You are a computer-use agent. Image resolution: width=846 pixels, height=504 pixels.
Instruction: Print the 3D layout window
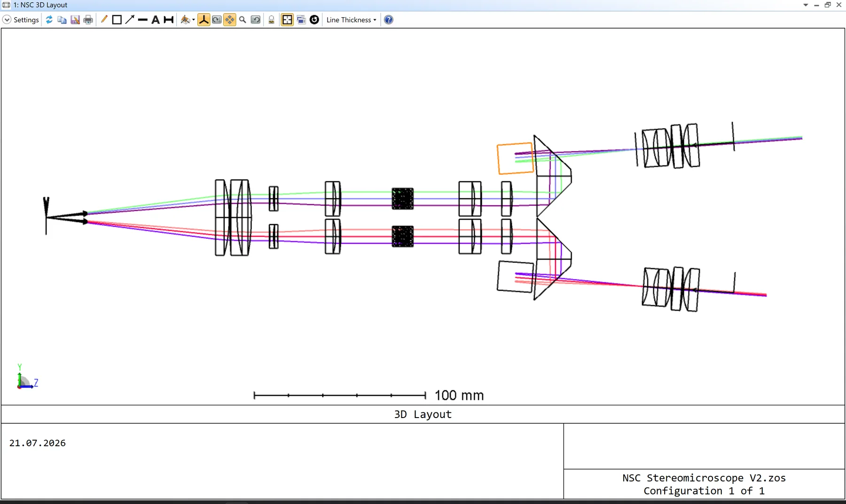point(88,20)
